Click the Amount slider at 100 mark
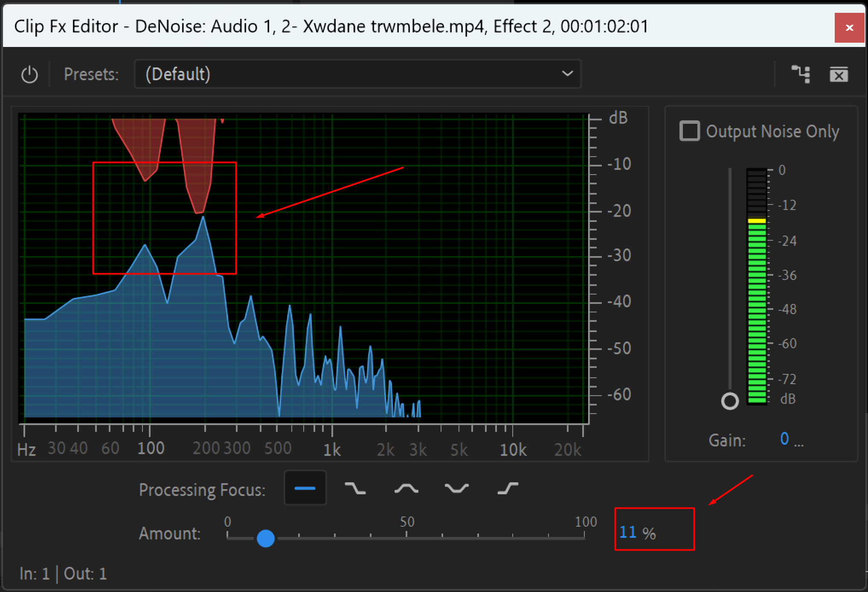The width and height of the screenshot is (868, 592). [584, 538]
